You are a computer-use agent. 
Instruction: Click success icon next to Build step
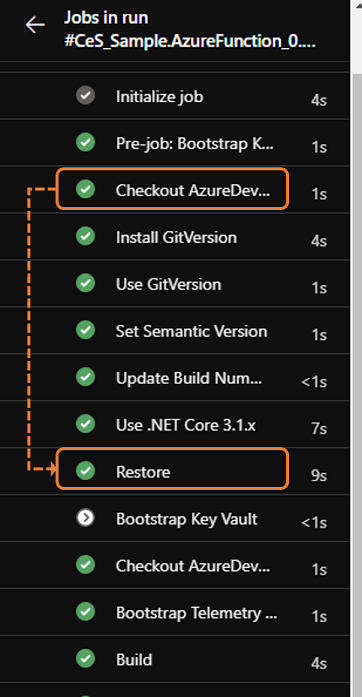coord(85,658)
